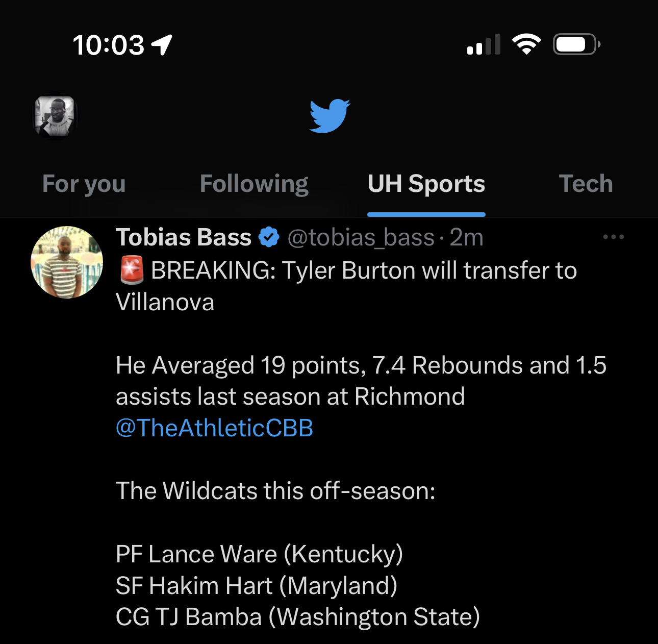Tap the red siren emoji
Image resolution: width=658 pixels, height=644 pixels.
coord(132,270)
